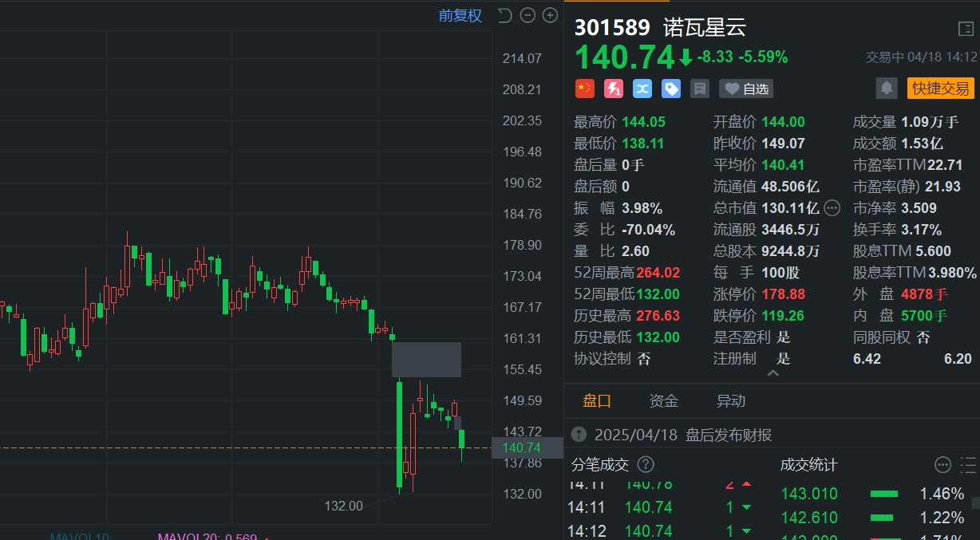Click the 市净率 value 3.509
The width and height of the screenshot is (980, 540).
(x=919, y=207)
